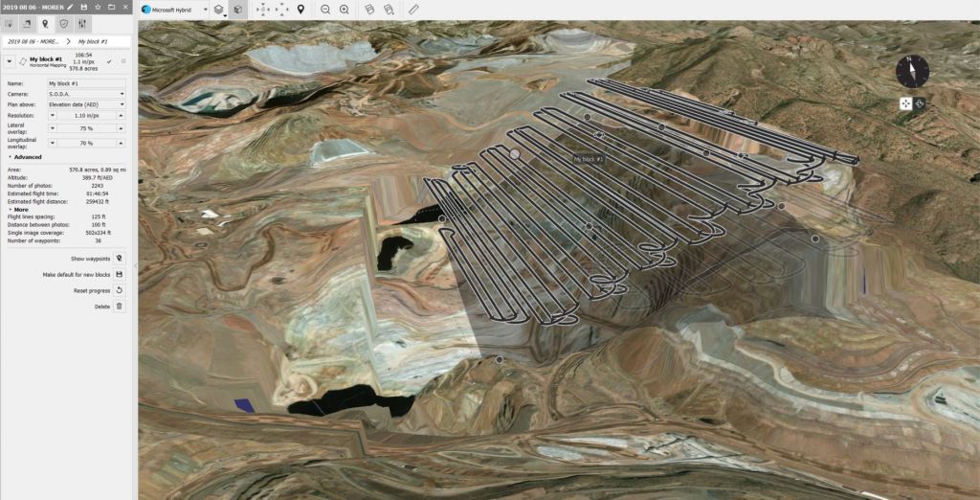Switch to the takeoff and landing tab
This screenshot has width=980, height=500.
[x=28, y=24]
